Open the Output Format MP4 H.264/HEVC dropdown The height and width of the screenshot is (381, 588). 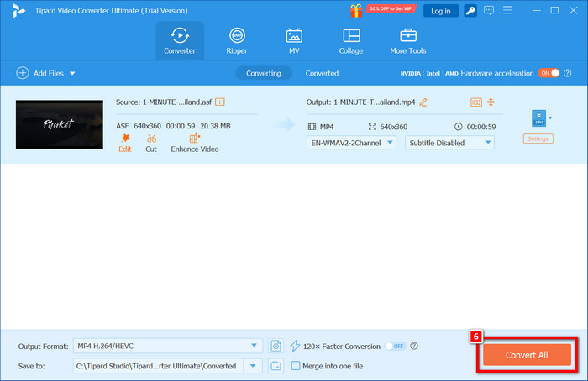pyautogui.click(x=168, y=346)
